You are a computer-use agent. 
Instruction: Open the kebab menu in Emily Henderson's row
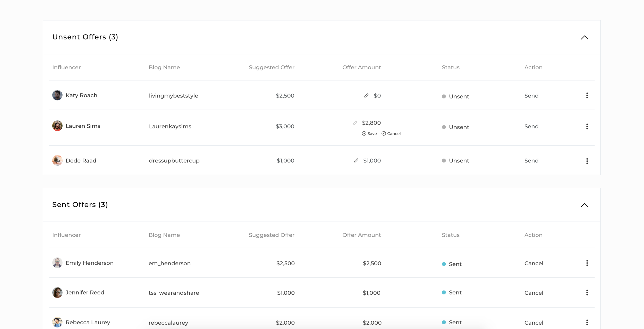coord(587,263)
